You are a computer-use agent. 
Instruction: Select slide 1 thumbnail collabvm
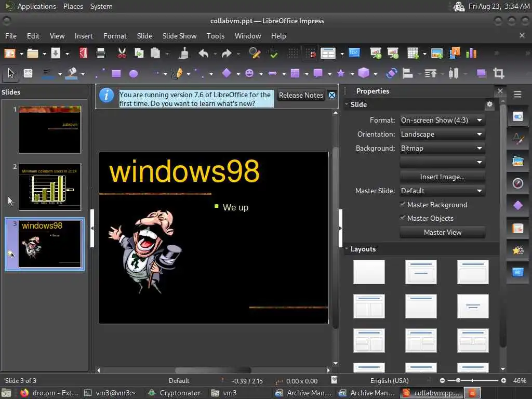(50, 129)
